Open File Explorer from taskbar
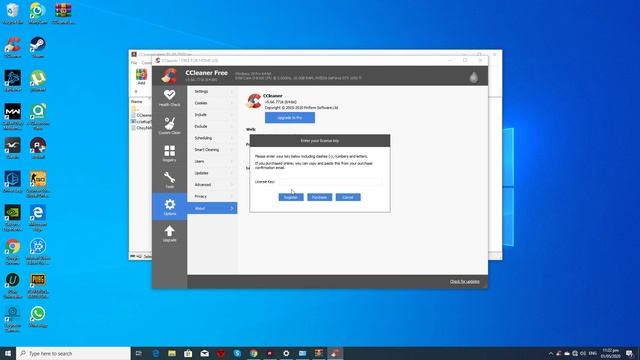Image resolution: width=640 pixels, height=360 pixels. 172,353
